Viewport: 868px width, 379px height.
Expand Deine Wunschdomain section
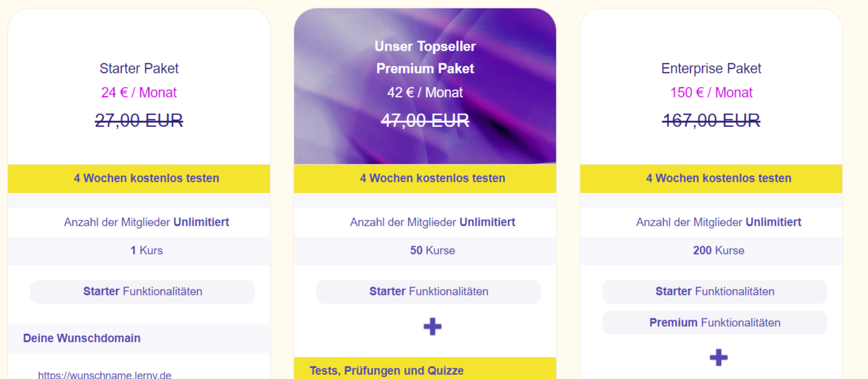tap(139, 339)
